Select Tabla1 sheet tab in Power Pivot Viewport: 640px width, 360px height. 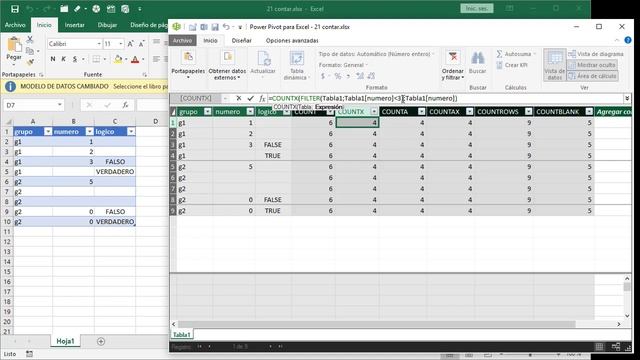tap(182, 335)
